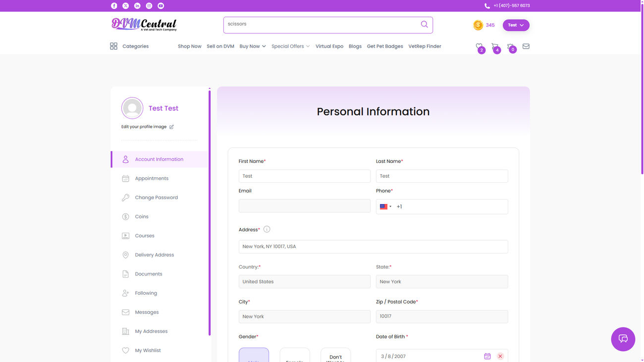Click the My Addresses building icon
The height and width of the screenshot is (362, 644).
click(x=126, y=332)
